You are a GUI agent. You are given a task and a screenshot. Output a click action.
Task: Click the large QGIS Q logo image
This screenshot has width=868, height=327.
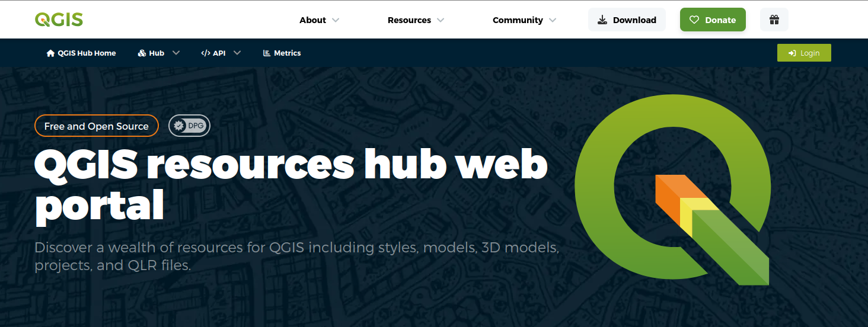tap(672, 190)
